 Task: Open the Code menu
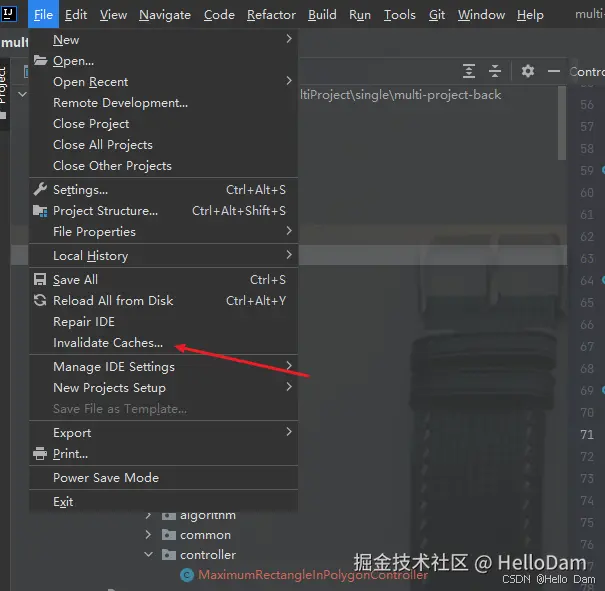[219, 15]
